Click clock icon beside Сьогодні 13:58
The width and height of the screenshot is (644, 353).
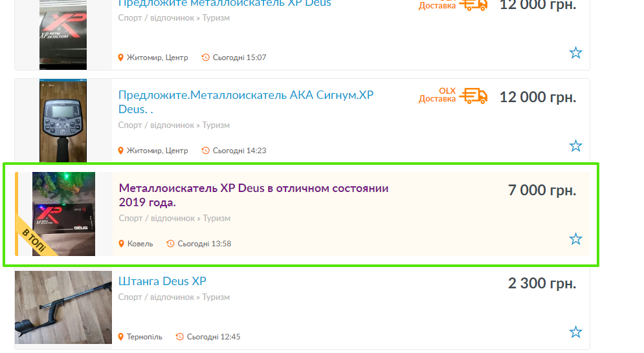(170, 244)
